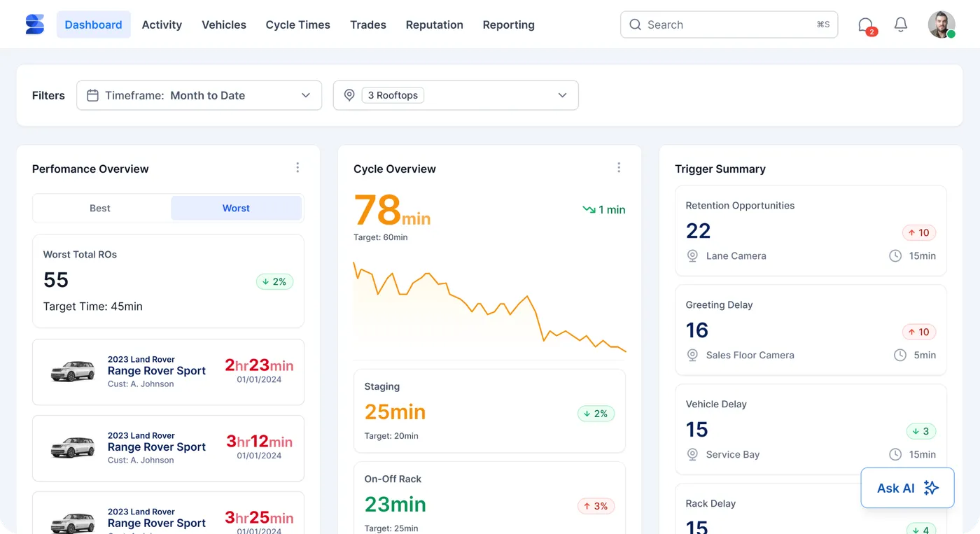The image size is (980, 534).
Task: Click the calendar icon in Timeframe filter
Action: [x=92, y=95]
